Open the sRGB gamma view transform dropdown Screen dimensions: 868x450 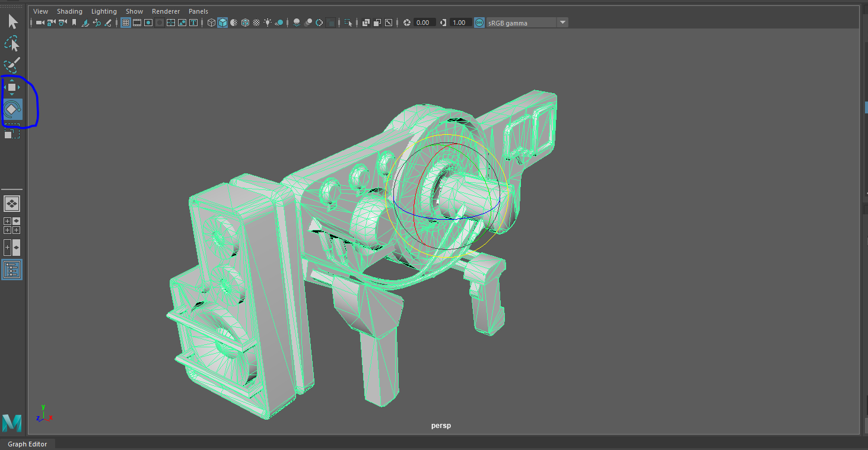click(x=562, y=23)
